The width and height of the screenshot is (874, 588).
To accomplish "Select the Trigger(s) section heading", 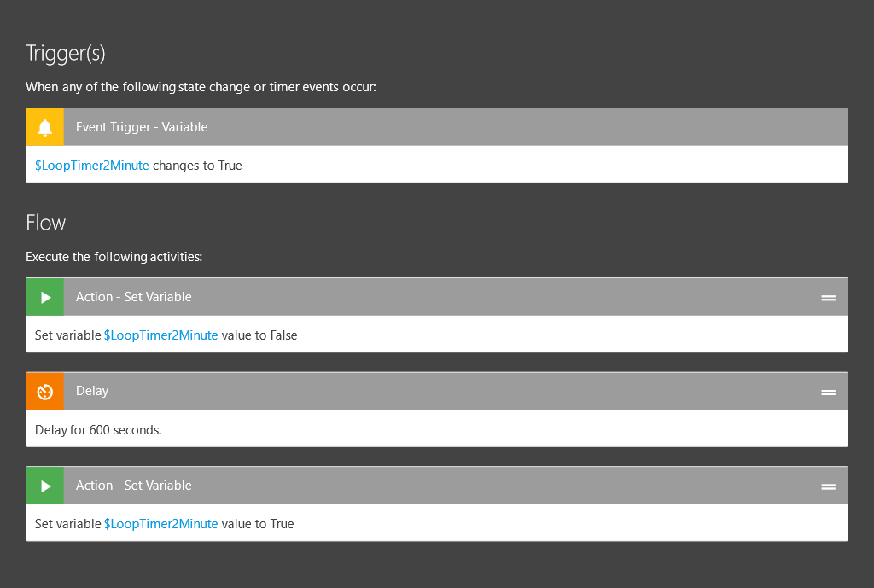I will click(x=65, y=53).
